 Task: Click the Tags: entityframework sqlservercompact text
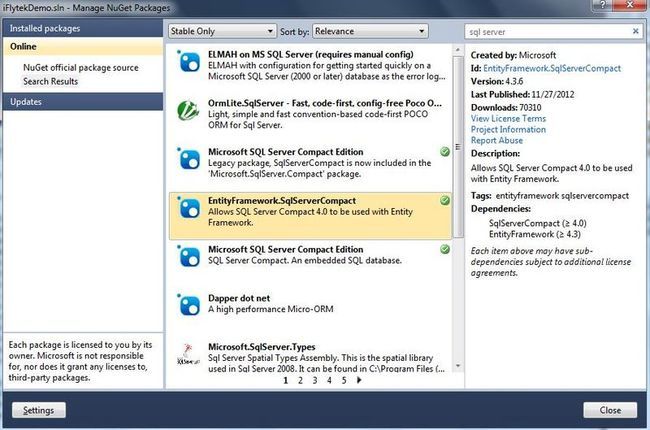(550, 196)
